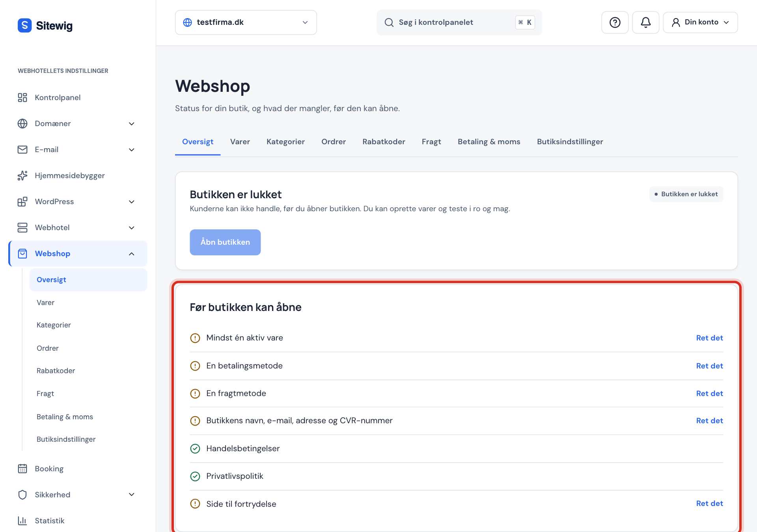Expand the Webhotel sidebar chevron
Screen dimensions: 757x532
132,228
